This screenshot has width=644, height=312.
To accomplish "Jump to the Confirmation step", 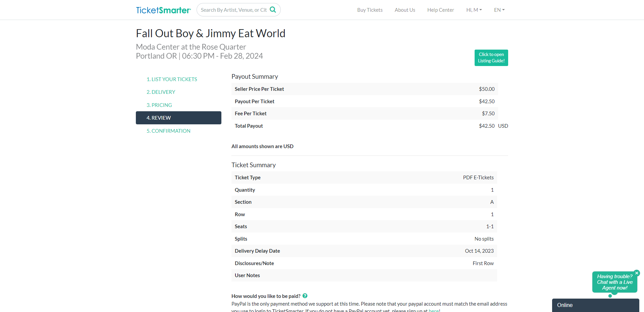I will [168, 131].
